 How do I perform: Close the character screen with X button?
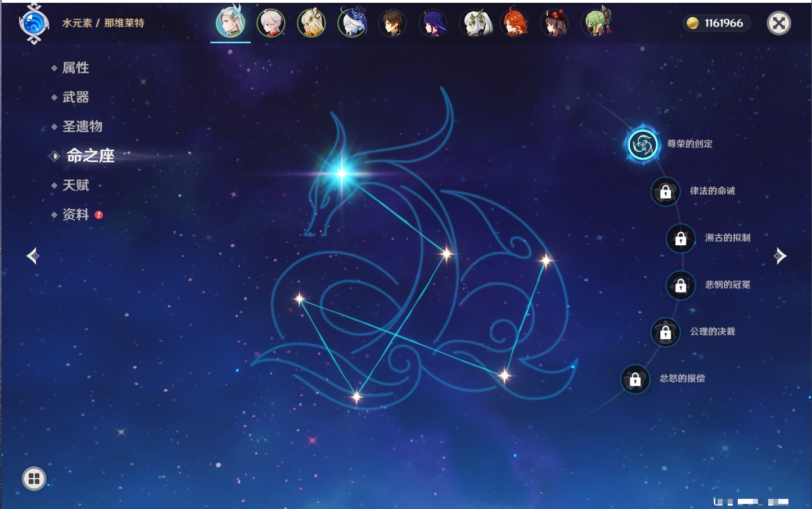[x=779, y=23]
